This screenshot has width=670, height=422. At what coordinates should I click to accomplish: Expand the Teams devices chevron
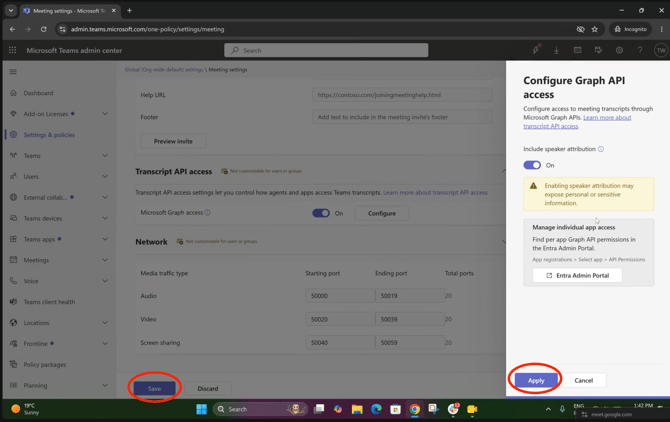(x=105, y=218)
